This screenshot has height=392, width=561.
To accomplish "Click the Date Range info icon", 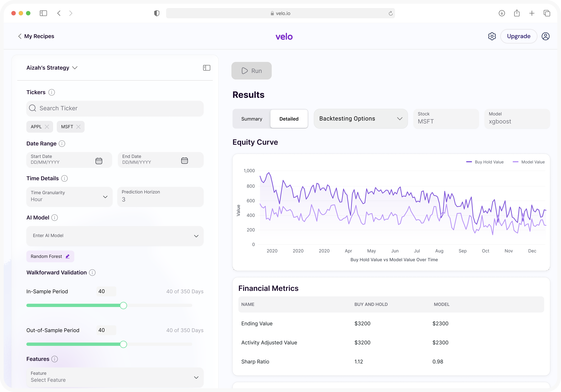I will click(x=62, y=144).
